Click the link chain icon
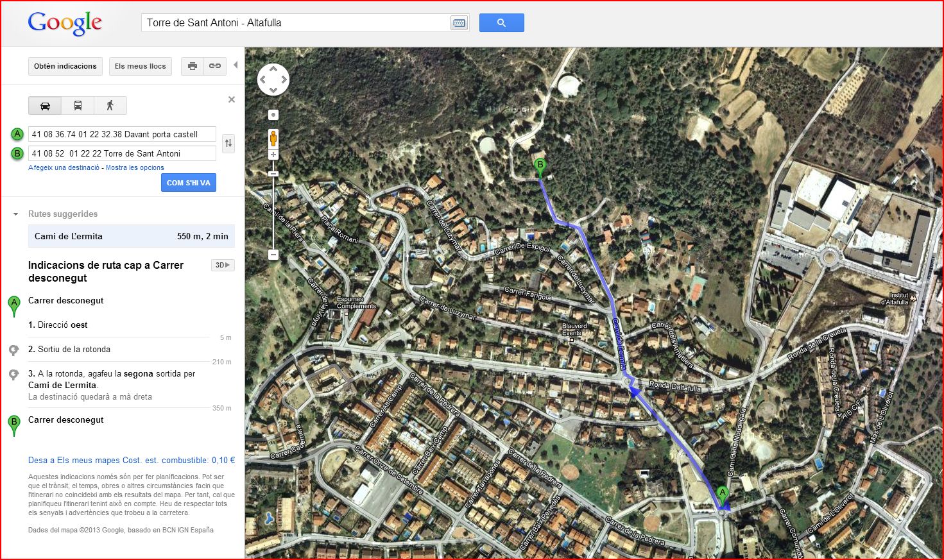944x560 pixels. click(215, 66)
